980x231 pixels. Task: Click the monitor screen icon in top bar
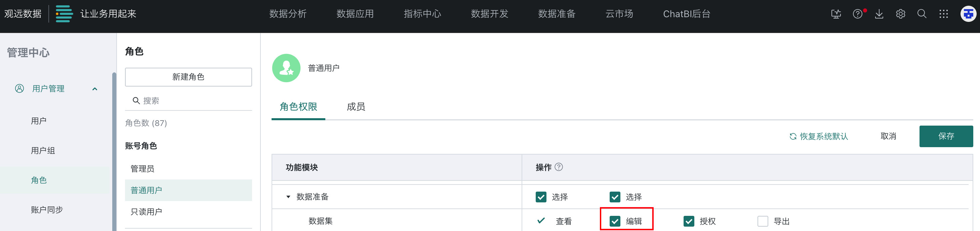836,14
